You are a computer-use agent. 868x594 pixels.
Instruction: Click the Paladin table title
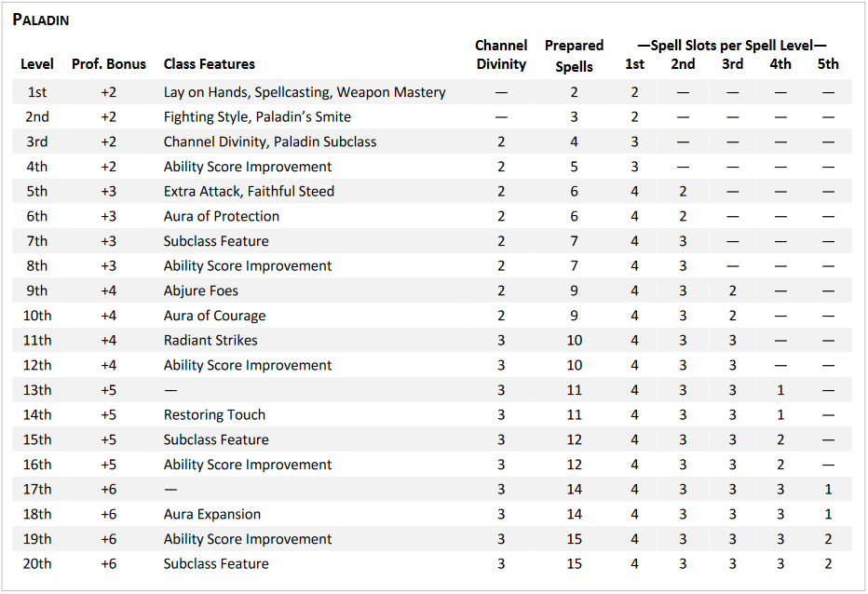click(41, 20)
